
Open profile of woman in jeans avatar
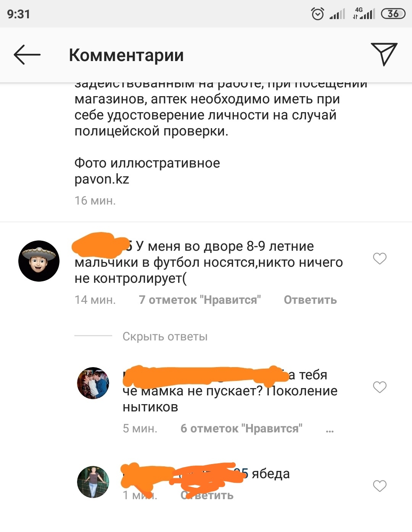click(93, 482)
